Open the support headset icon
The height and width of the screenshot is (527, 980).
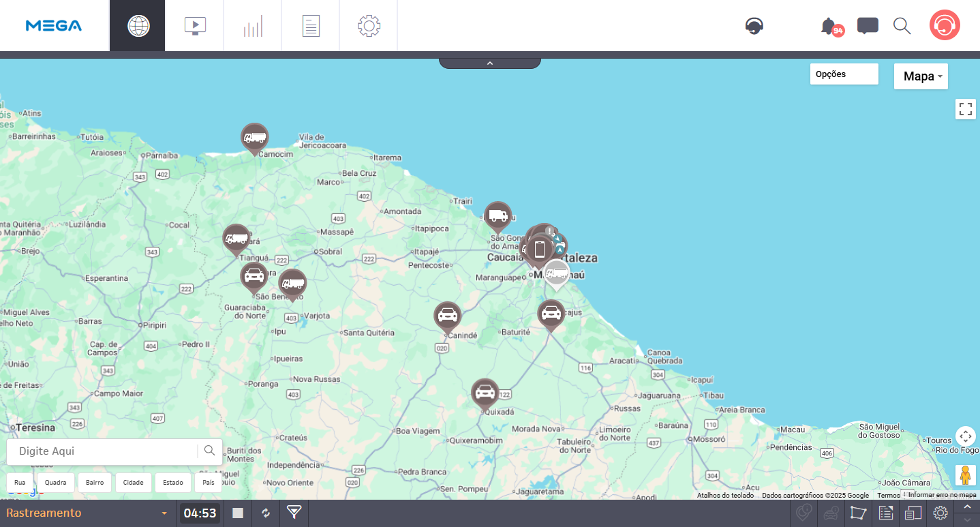754,26
